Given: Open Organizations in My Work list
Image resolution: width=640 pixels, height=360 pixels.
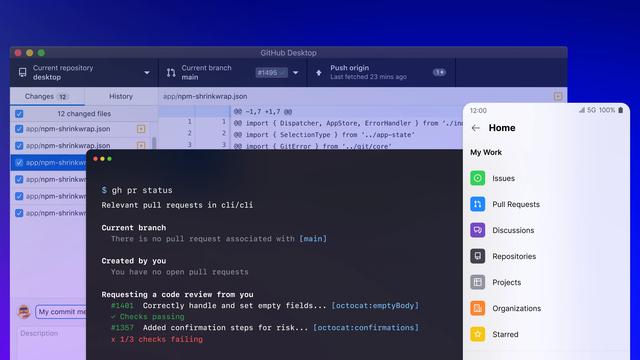Looking at the screenshot, I should click(x=516, y=309).
